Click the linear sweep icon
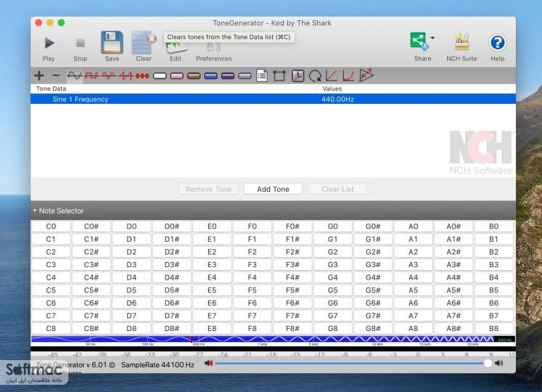The image size is (542, 392). point(332,75)
